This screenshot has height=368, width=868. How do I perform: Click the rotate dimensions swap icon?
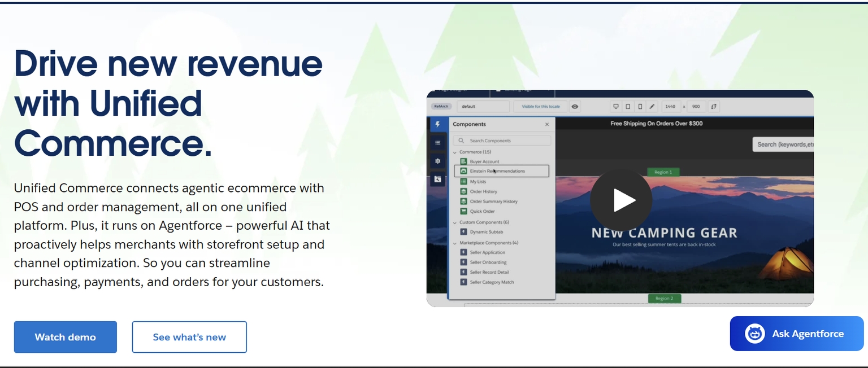point(714,106)
